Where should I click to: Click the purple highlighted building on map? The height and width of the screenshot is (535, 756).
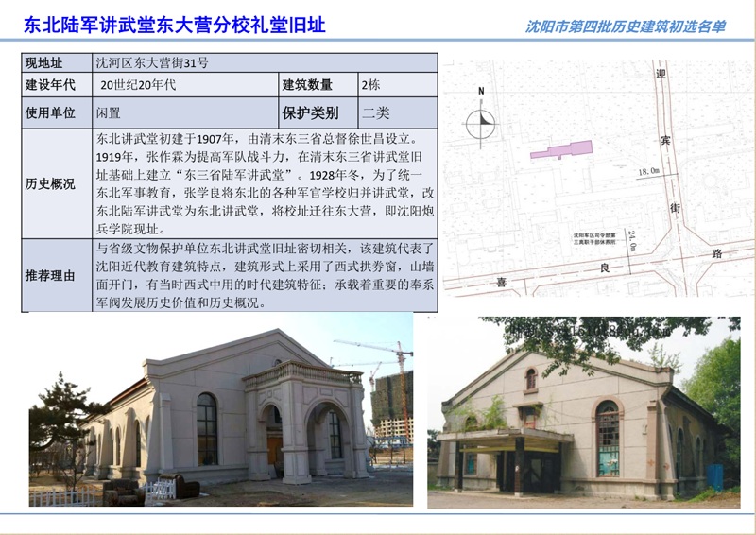[561, 149]
